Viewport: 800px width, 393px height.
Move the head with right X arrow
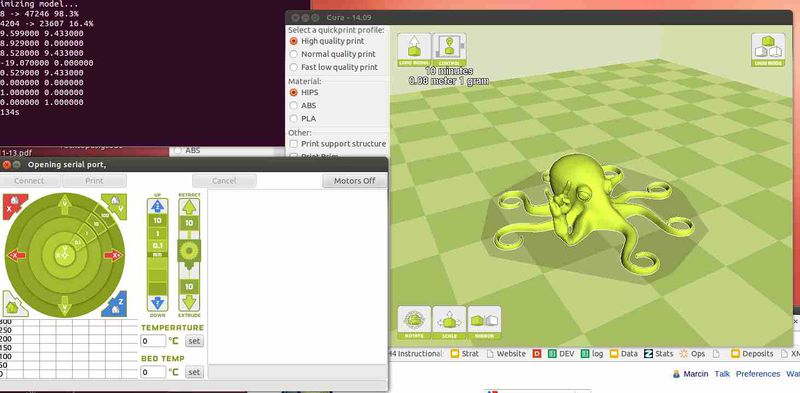pos(113,255)
